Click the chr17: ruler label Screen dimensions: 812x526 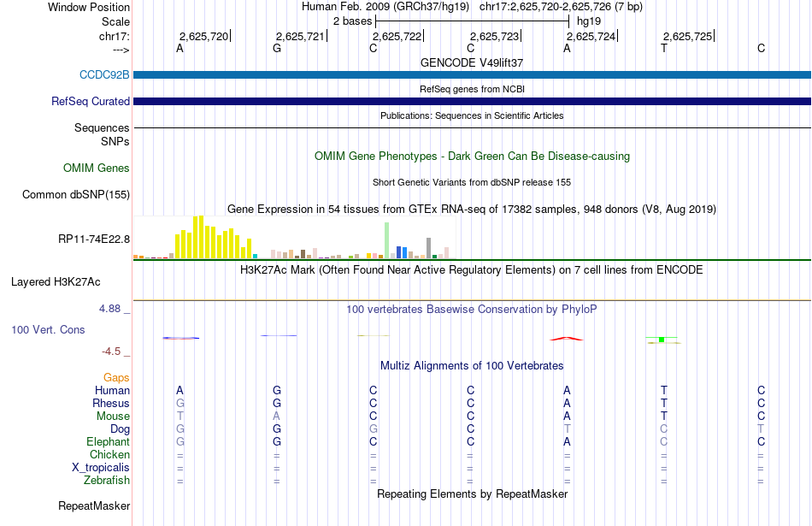115,36
